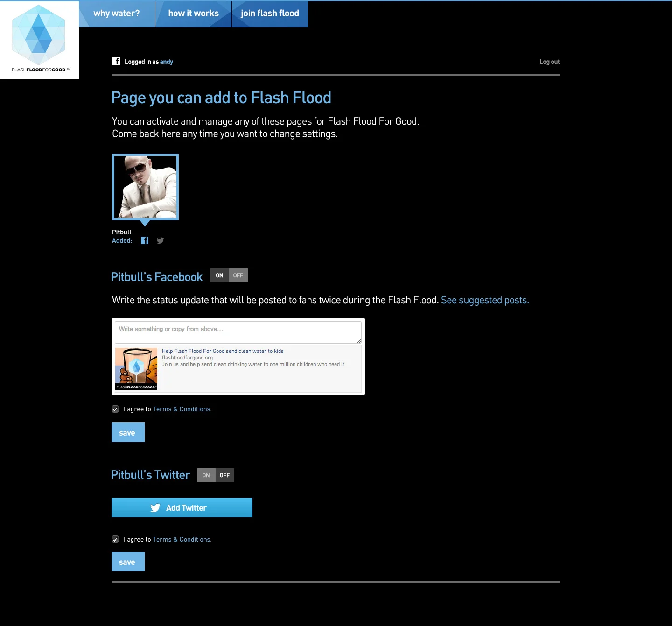Image resolution: width=672 pixels, height=626 pixels.
Task: Click the Facebook icon beside "Logged in as"
Action: pos(116,61)
